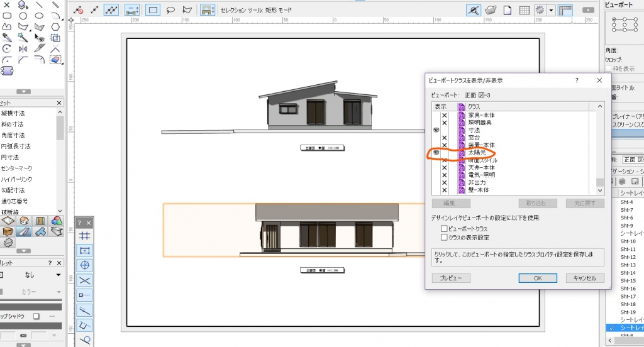Select Sht-10 in the sheet layer list
The image size is (644, 347).
[x=628, y=241]
